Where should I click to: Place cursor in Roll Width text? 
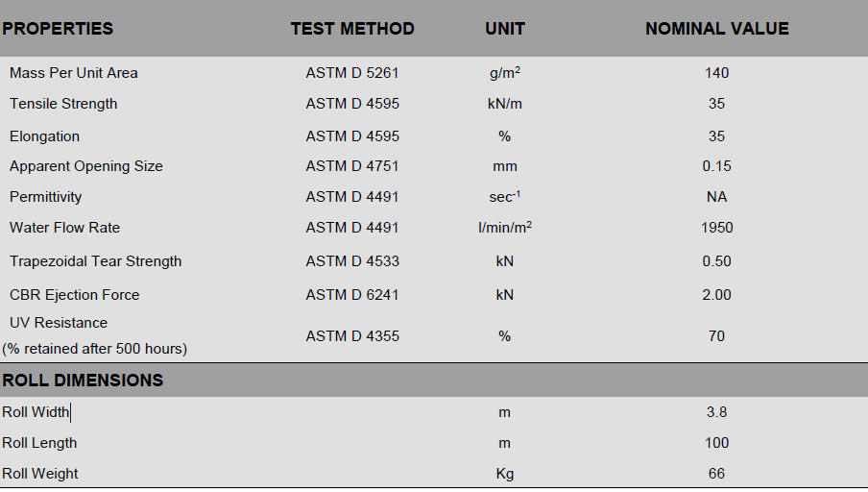pyautogui.click(x=36, y=412)
